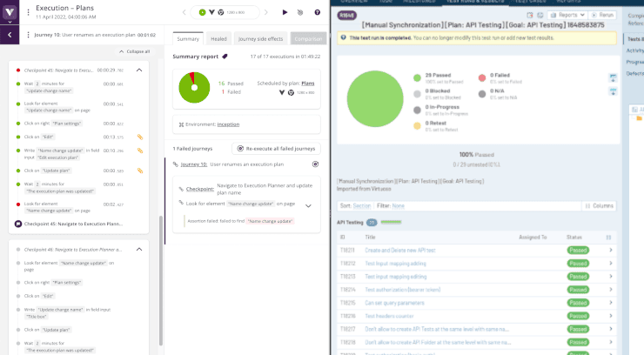644x355 pixels.
Task: Switch to the Summary tab
Action: [188, 38]
